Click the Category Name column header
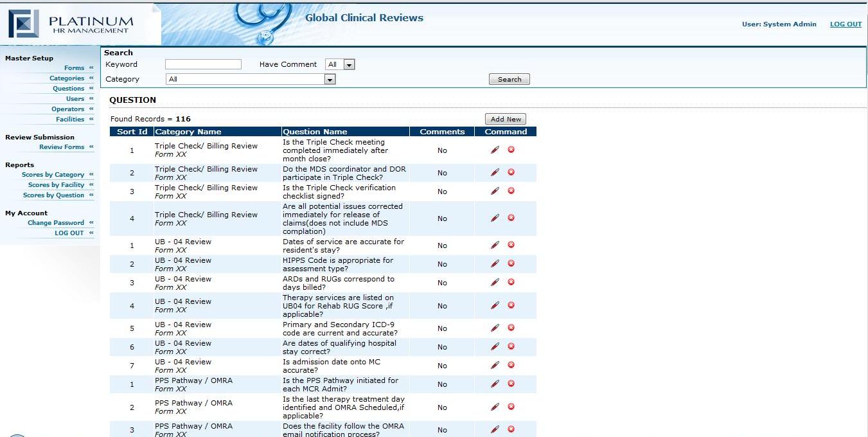The width and height of the screenshot is (868, 437). (217, 132)
